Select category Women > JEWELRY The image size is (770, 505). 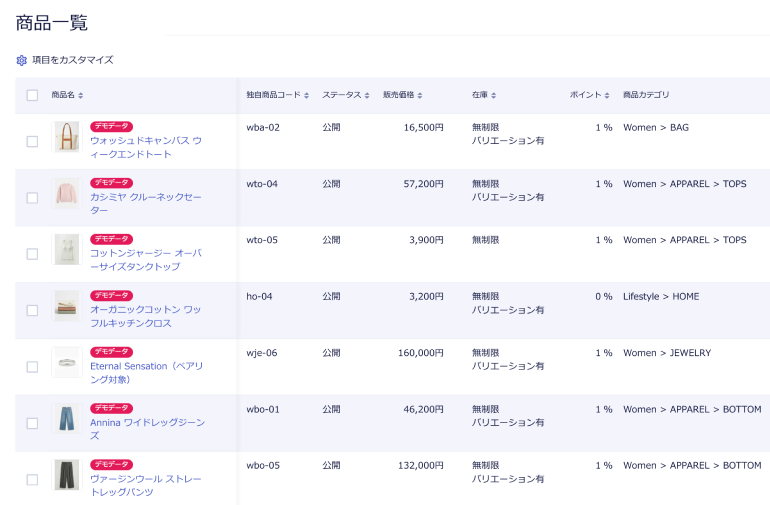667,353
